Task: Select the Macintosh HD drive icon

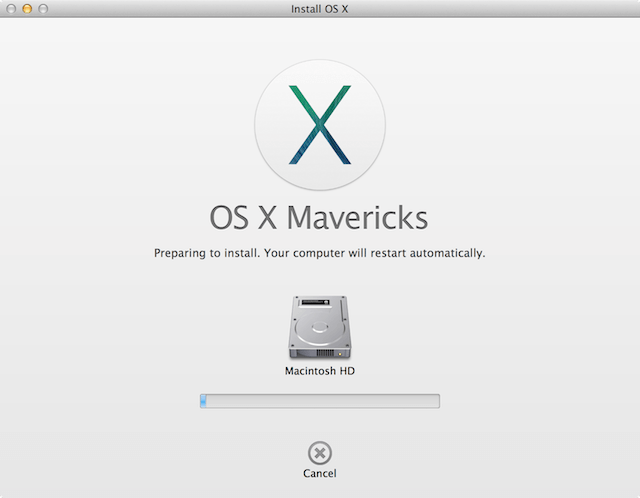Action: (x=320, y=327)
